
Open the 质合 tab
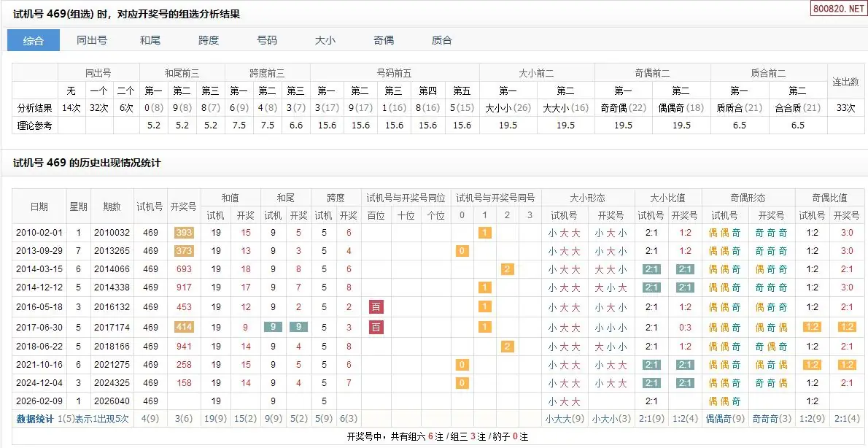(x=442, y=40)
